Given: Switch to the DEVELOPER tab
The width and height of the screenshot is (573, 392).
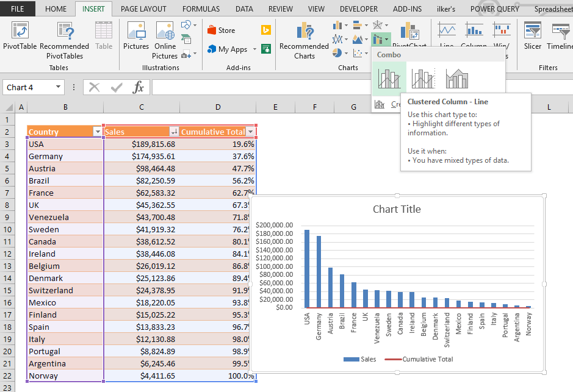Looking at the screenshot, I should [x=358, y=9].
